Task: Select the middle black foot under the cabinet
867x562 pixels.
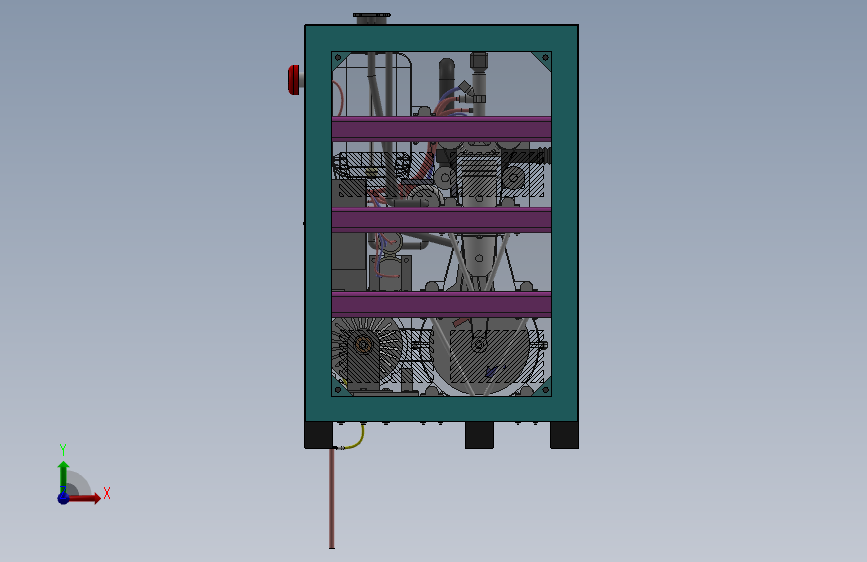Action: [479, 435]
